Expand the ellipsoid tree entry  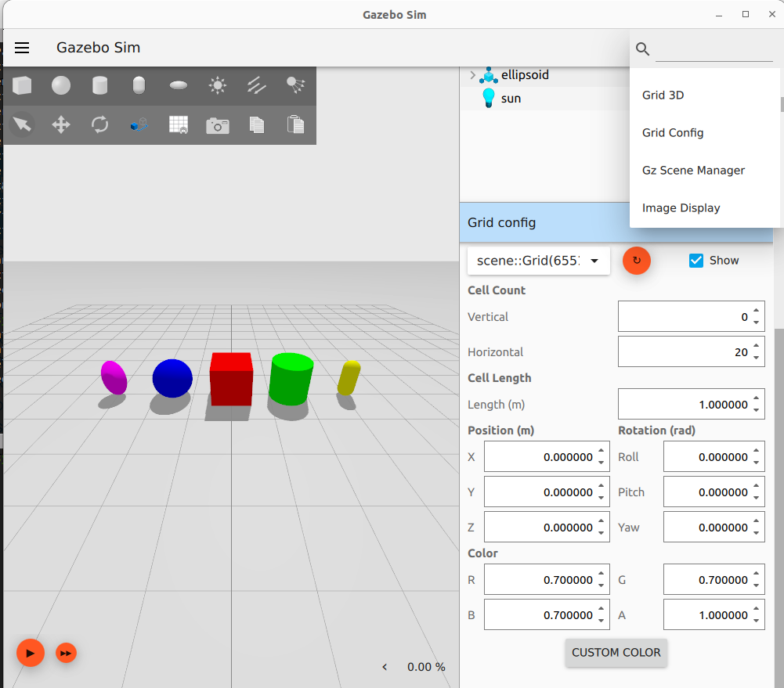(472, 75)
